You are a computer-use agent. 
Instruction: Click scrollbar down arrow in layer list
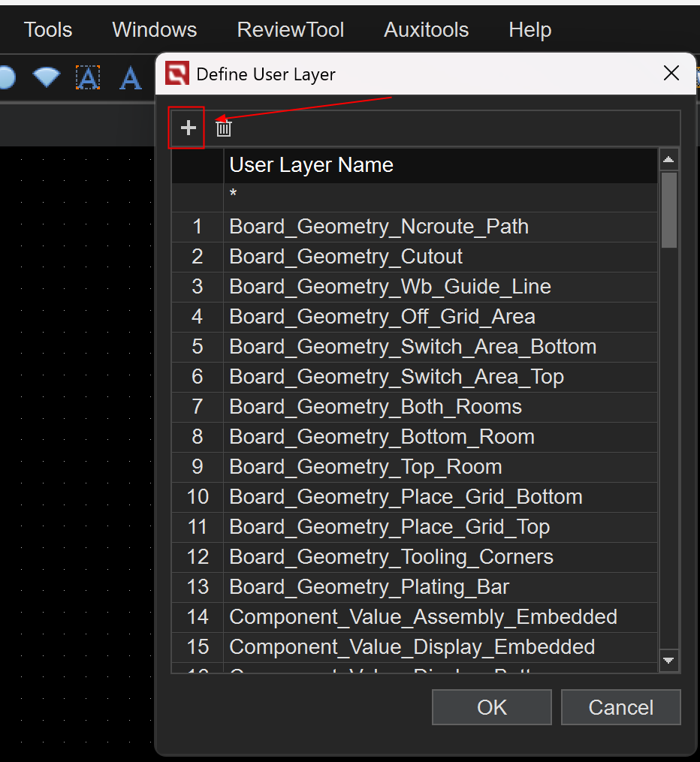click(x=668, y=661)
